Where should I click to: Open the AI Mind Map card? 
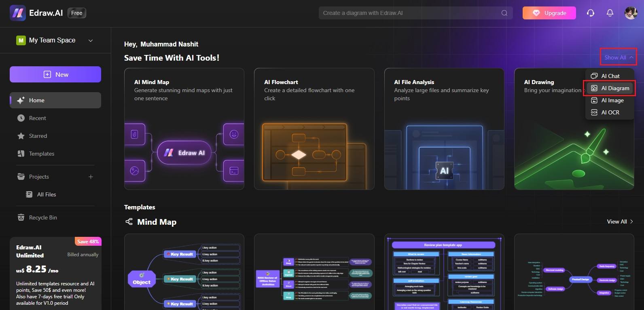(184, 129)
